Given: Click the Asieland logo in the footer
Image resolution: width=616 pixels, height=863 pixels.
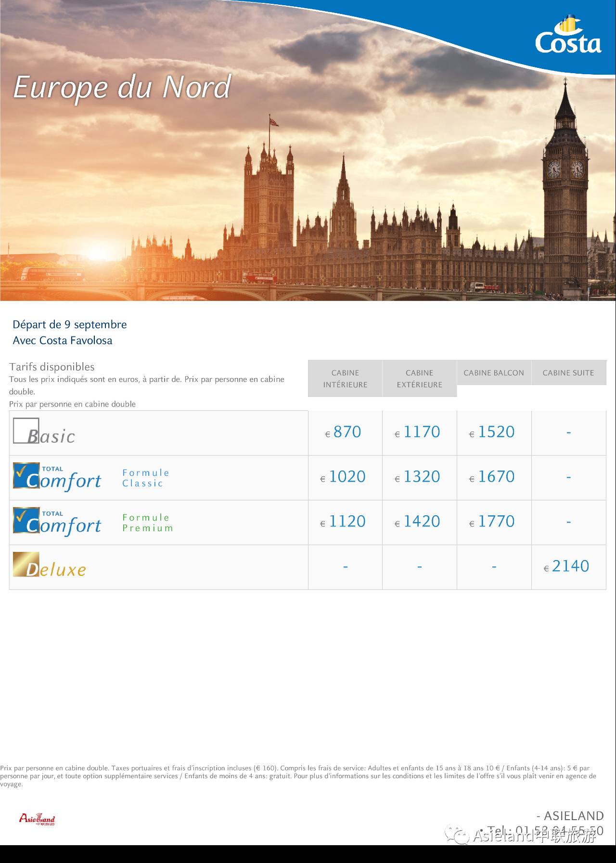Looking at the screenshot, I should (x=37, y=818).
